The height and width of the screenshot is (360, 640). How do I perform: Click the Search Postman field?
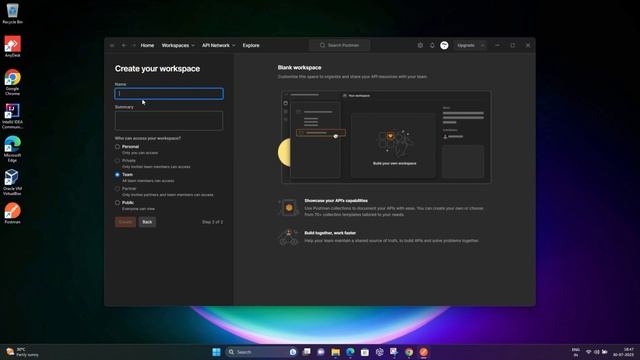click(x=340, y=45)
